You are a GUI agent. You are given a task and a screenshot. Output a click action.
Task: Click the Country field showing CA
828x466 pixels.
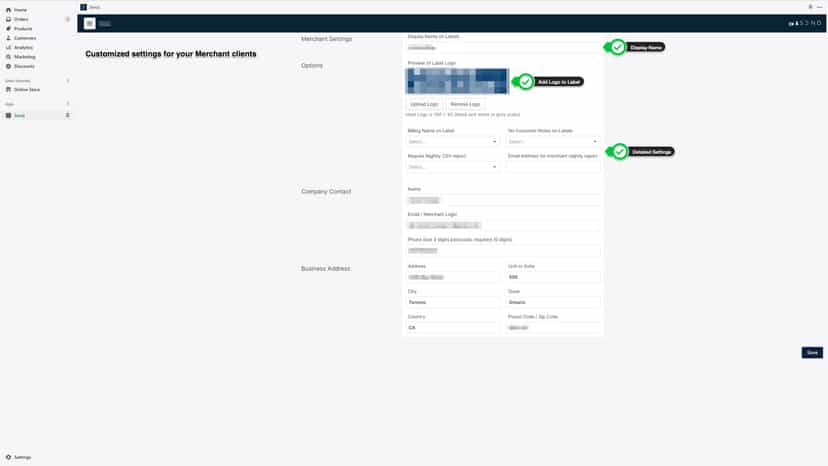(453, 328)
